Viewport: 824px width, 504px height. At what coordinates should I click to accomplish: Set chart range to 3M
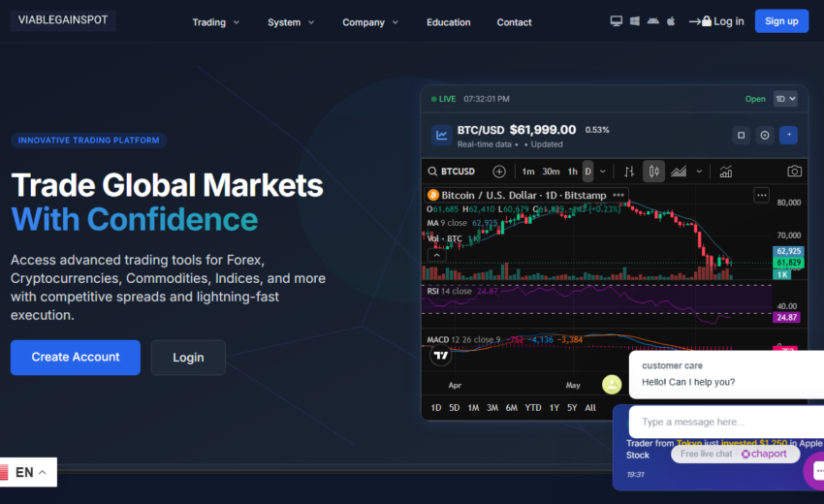(x=492, y=407)
